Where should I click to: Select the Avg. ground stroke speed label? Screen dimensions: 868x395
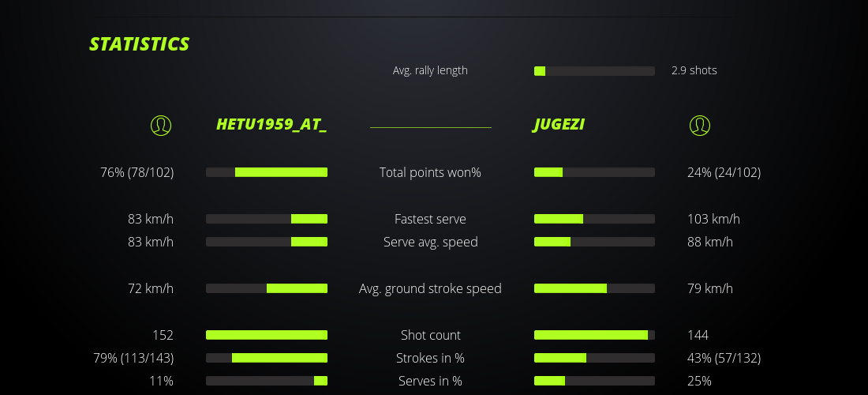click(430, 288)
